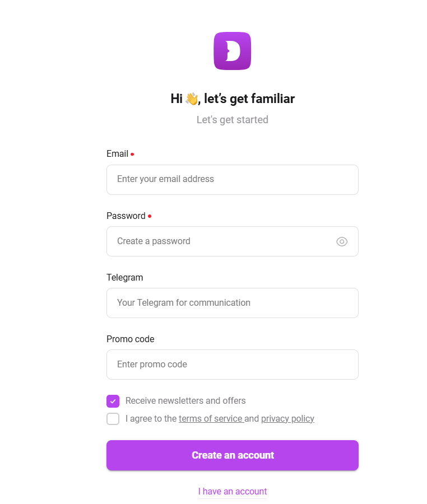Follow the I have an account link

click(232, 492)
